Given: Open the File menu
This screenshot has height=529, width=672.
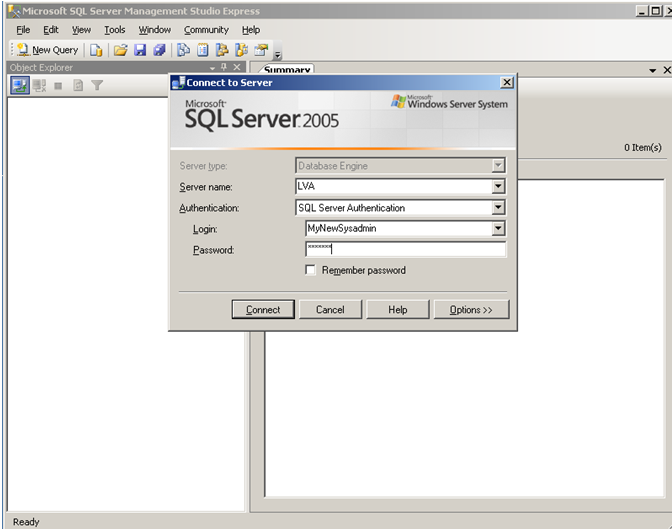Looking at the screenshot, I should pyautogui.click(x=23, y=30).
